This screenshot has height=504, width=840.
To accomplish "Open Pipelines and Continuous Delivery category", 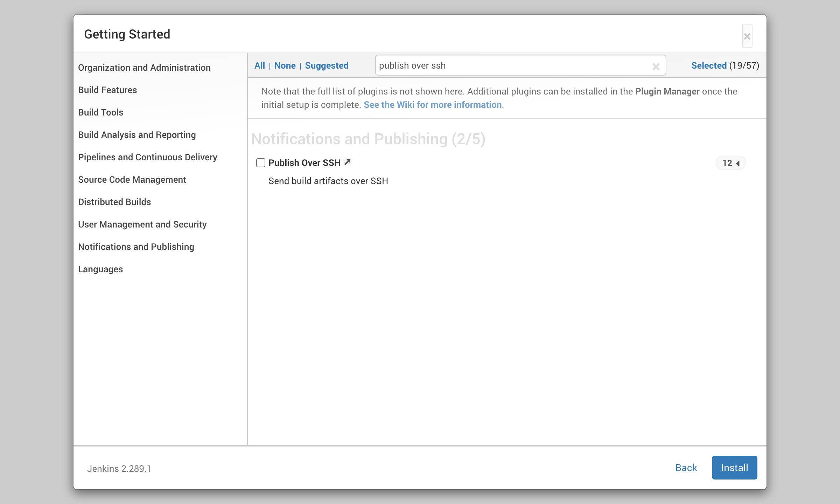I will coord(147,157).
